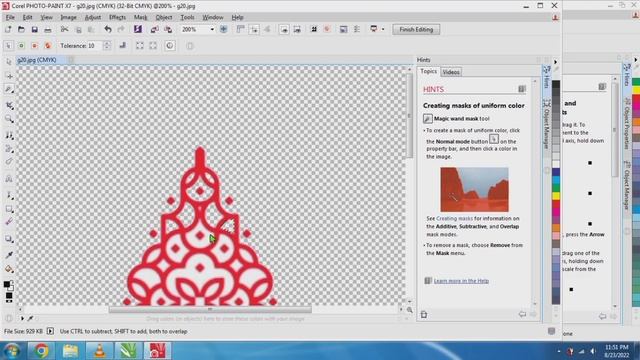Select the Crop tool in toolbox
640x360 pixels.
(9, 105)
